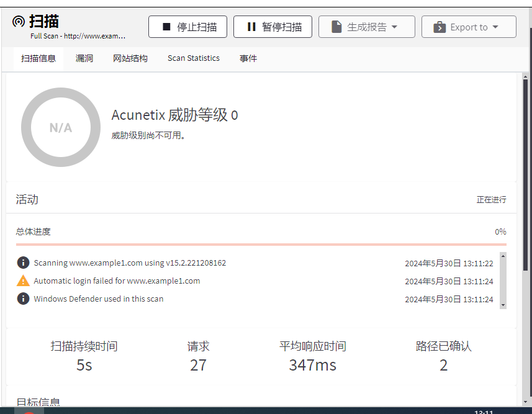Click the stop square icon in 停止扫描
The image size is (532, 414).
pyautogui.click(x=166, y=27)
